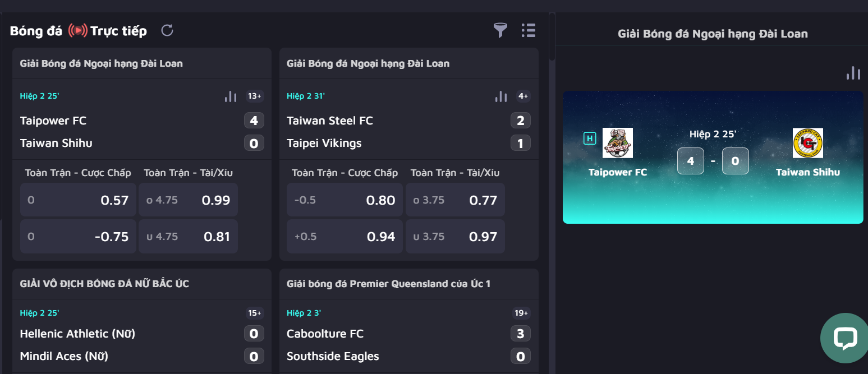Open statistics chart icon for Taiwan Steel match
Viewport: 868px width, 374px height.
[501, 96]
